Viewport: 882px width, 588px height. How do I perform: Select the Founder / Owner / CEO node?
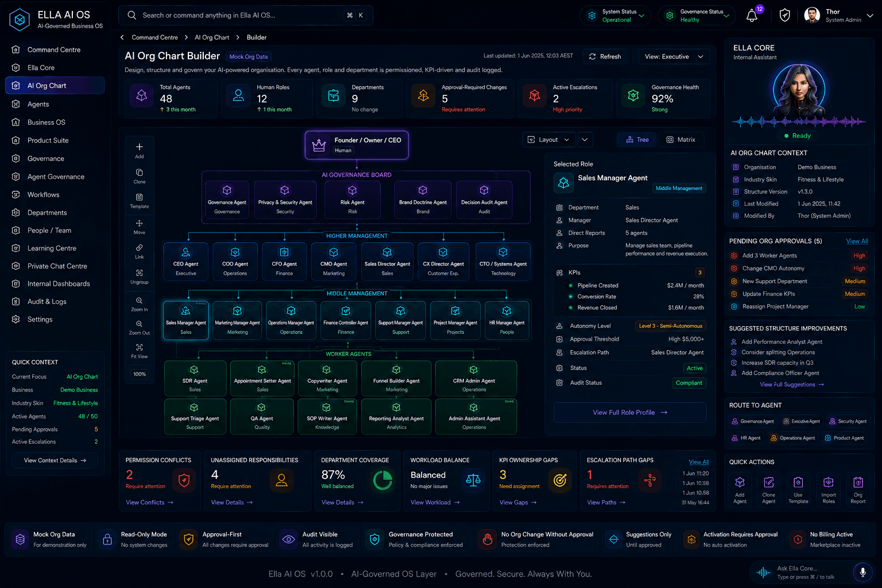pos(357,145)
